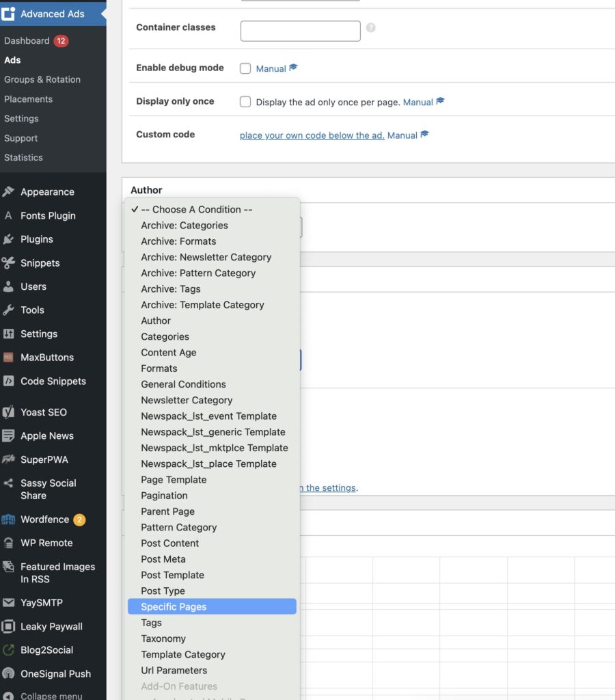Check the Display only once checkbox
Viewport: 615px width, 700px height.
[x=245, y=102]
